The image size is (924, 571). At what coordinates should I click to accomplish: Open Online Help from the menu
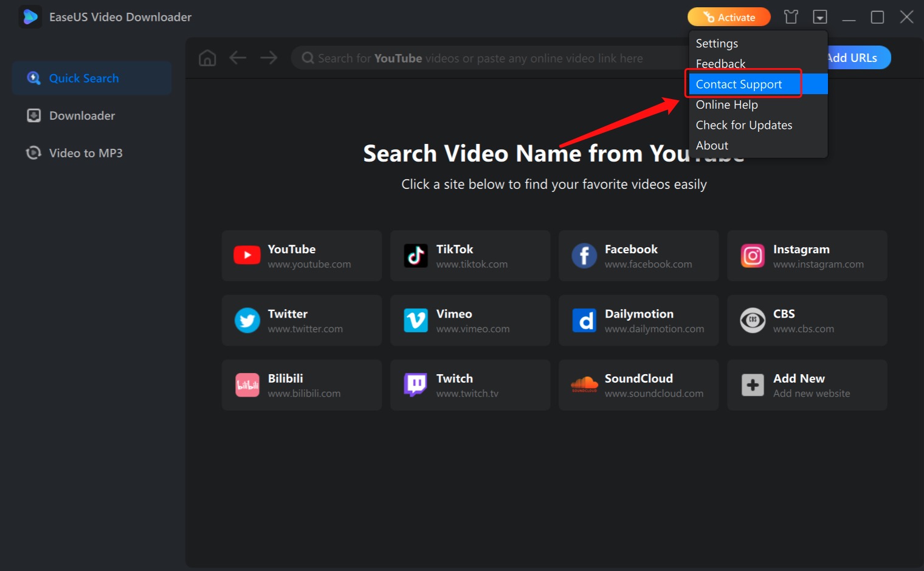click(758, 104)
